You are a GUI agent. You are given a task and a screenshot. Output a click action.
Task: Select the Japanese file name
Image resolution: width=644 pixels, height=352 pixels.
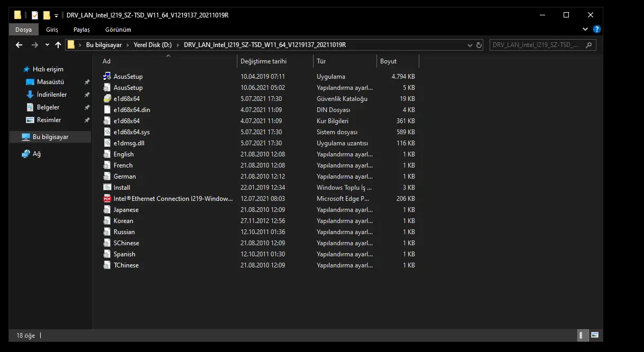pyautogui.click(x=126, y=210)
